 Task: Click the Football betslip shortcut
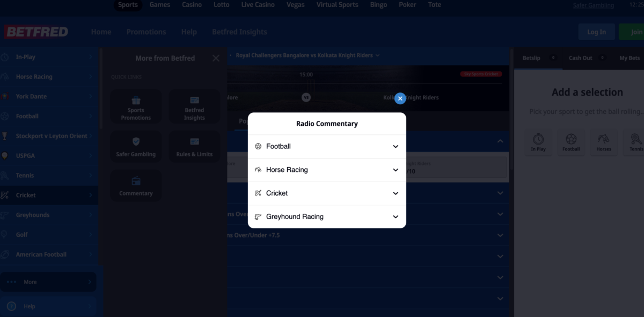[x=571, y=142]
